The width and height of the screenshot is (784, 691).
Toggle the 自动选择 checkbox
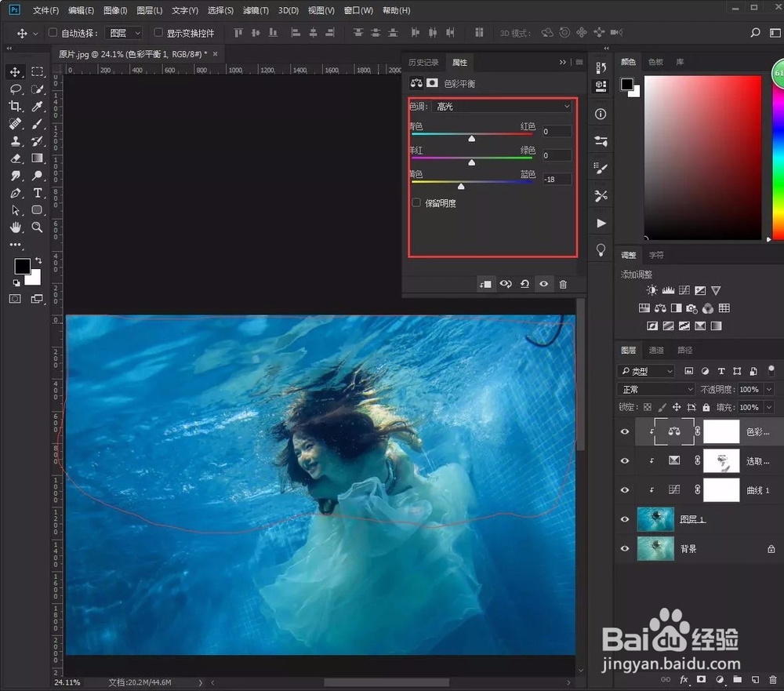[x=53, y=32]
